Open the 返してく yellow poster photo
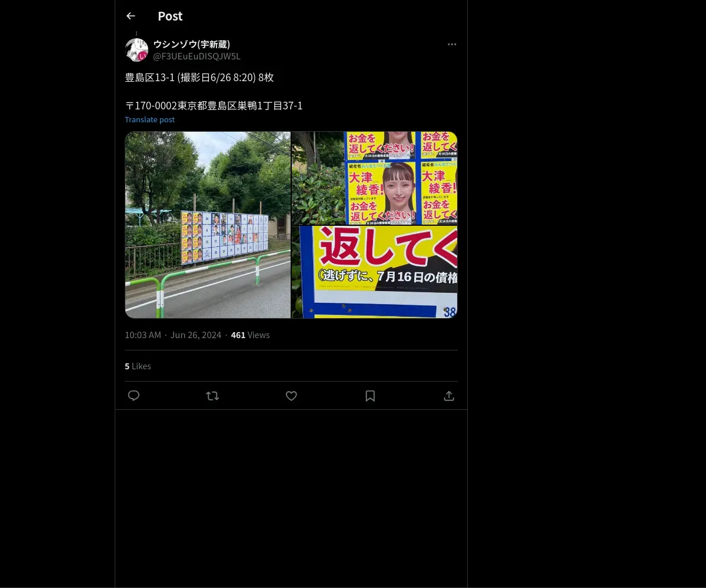This screenshot has width=706, height=588. coord(375,272)
